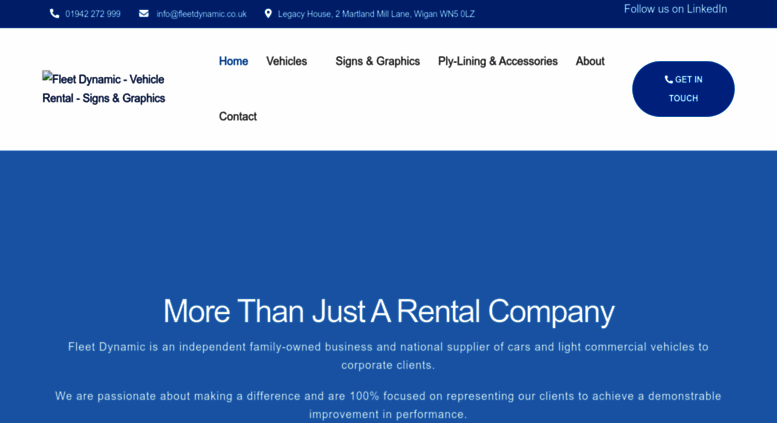Open About page
This screenshot has width=777, height=423.
(590, 61)
